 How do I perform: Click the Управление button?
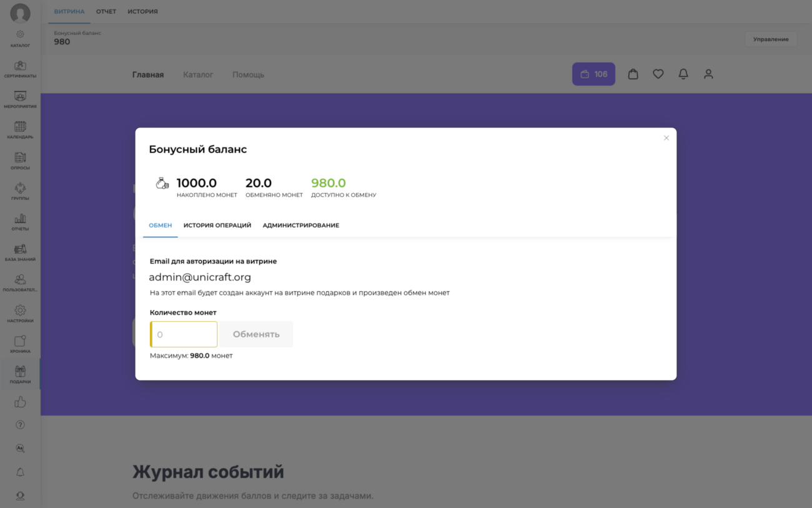[771, 39]
